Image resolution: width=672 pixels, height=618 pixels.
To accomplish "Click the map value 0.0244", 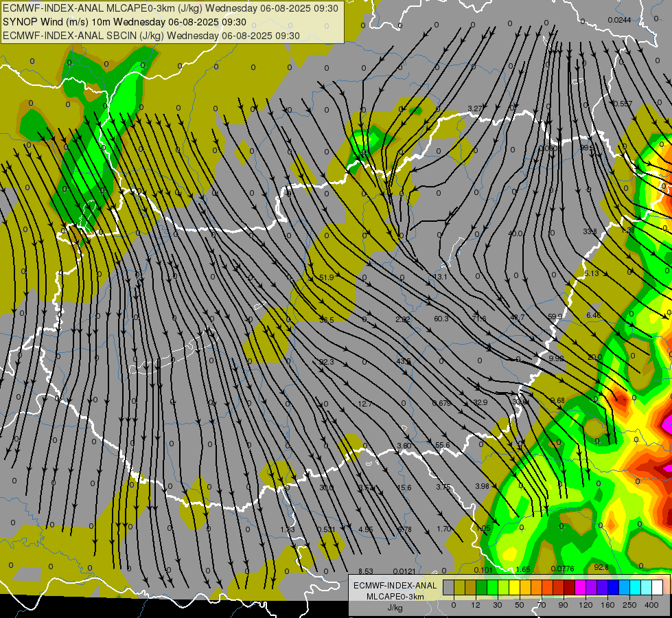I will point(619,20).
